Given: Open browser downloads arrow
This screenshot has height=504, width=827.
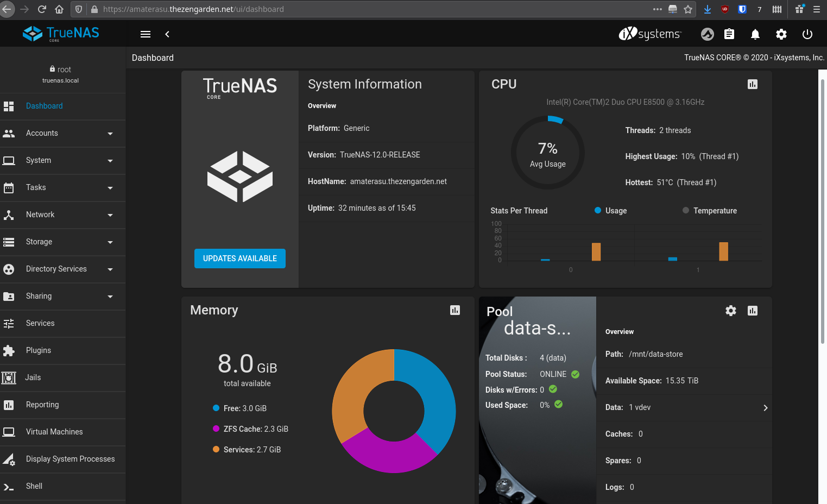Looking at the screenshot, I should point(708,9).
